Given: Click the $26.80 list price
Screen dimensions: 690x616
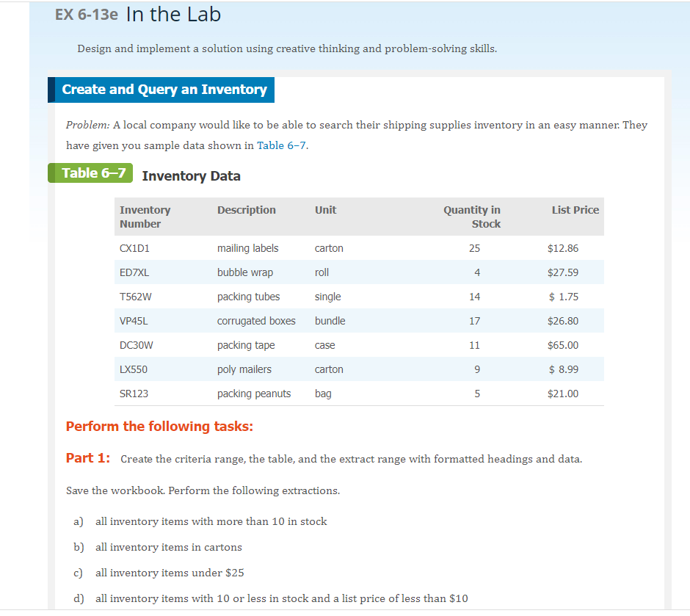Looking at the screenshot, I should [563, 321].
